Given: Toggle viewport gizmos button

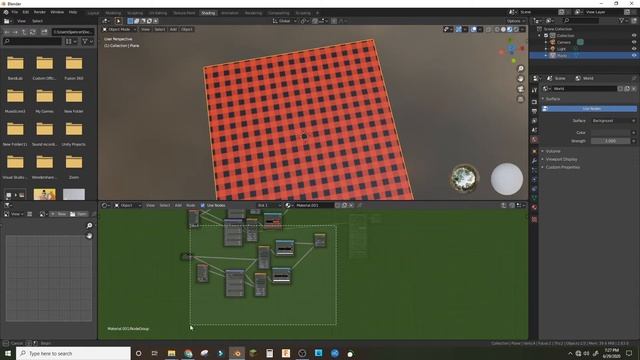Looking at the screenshot, I should tap(459, 29).
